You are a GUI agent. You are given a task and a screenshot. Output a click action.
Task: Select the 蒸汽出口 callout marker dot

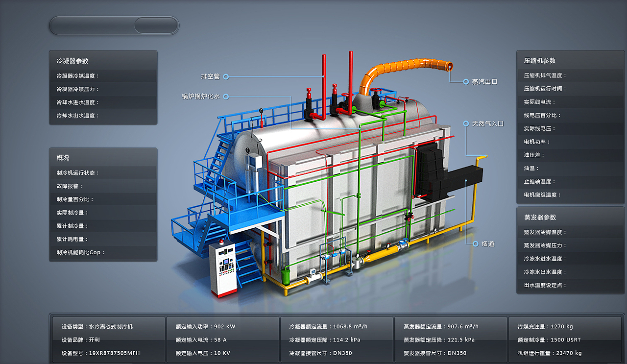tap(466, 82)
